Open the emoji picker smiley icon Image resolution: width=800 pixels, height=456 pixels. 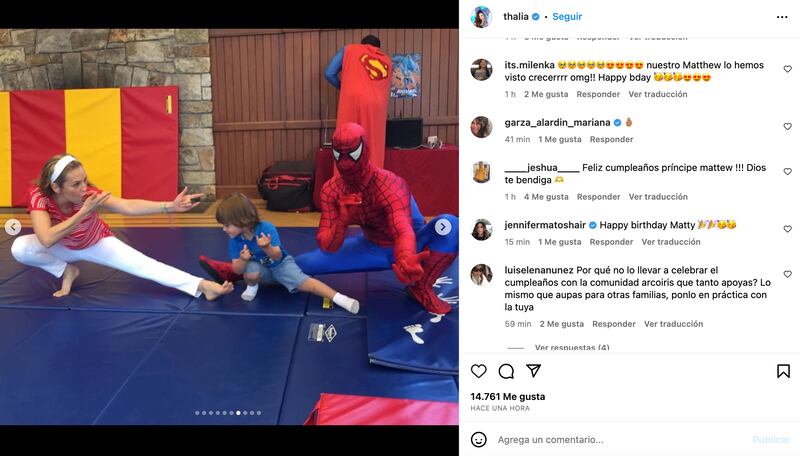pos(479,439)
